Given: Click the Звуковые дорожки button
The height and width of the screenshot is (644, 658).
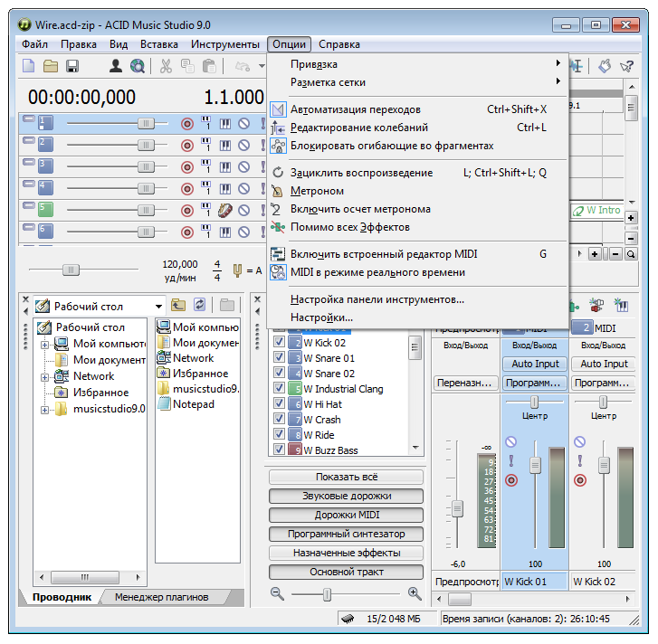Looking at the screenshot, I should pos(347,496).
